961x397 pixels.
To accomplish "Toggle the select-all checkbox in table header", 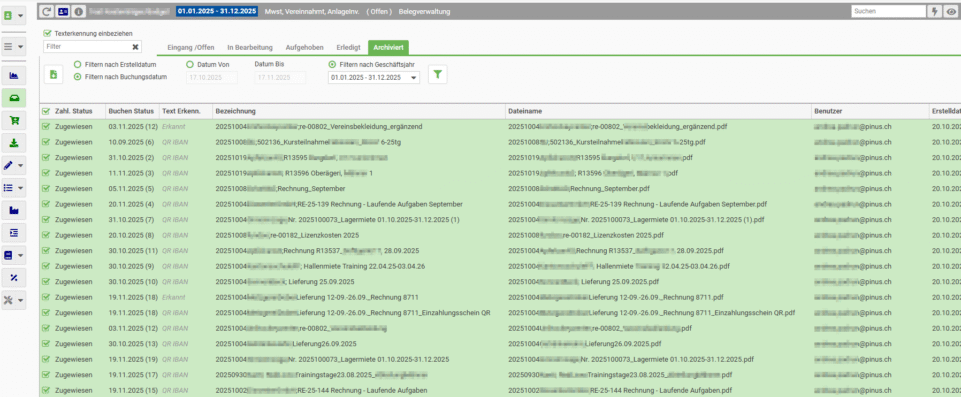I will (x=46, y=112).
